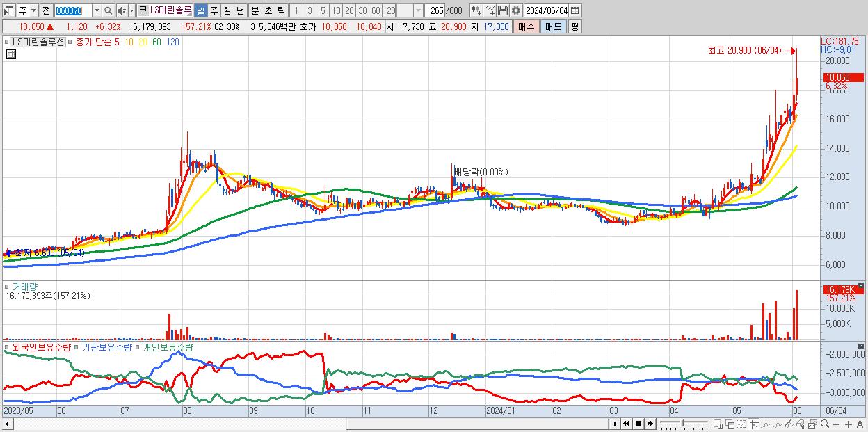Click the '전' button in top toolbar
The image size is (868, 432).
[46, 10]
